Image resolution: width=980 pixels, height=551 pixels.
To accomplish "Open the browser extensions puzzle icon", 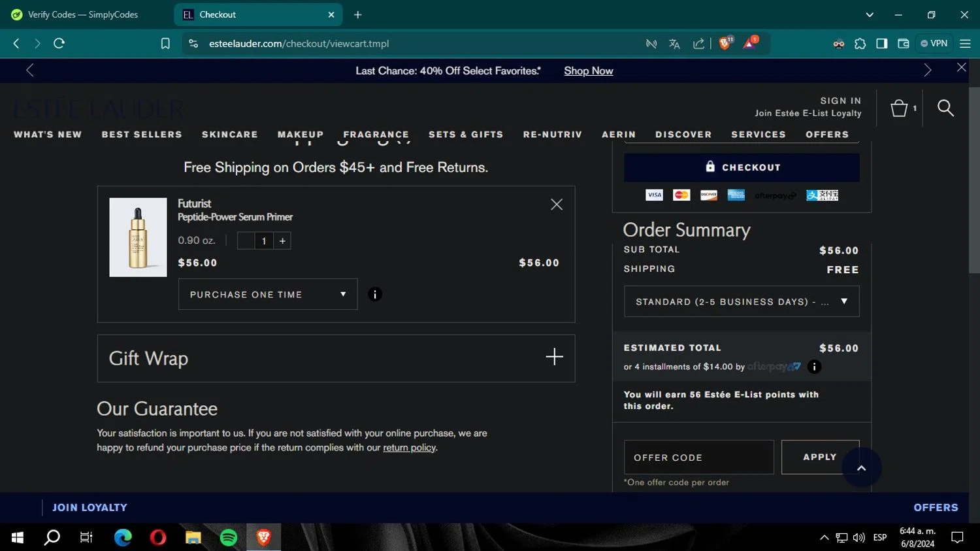I will tap(860, 43).
